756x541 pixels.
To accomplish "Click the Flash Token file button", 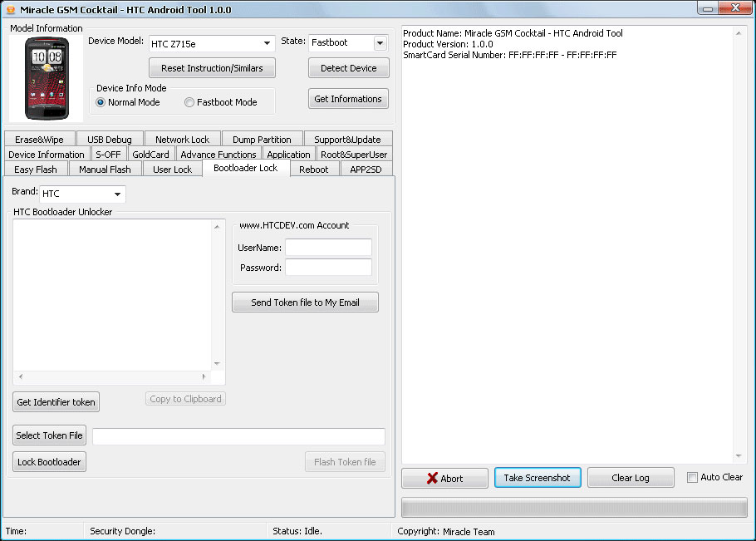I will coord(345,462).
